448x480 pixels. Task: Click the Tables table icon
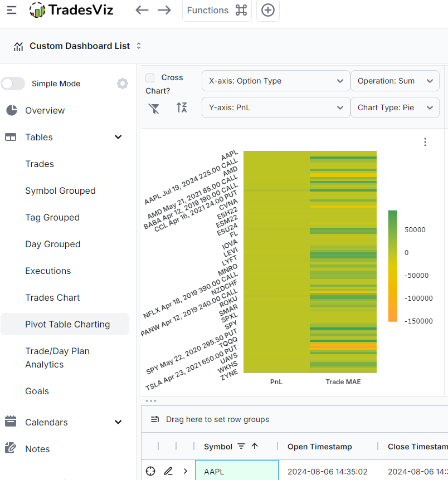[x=11, y=137]
